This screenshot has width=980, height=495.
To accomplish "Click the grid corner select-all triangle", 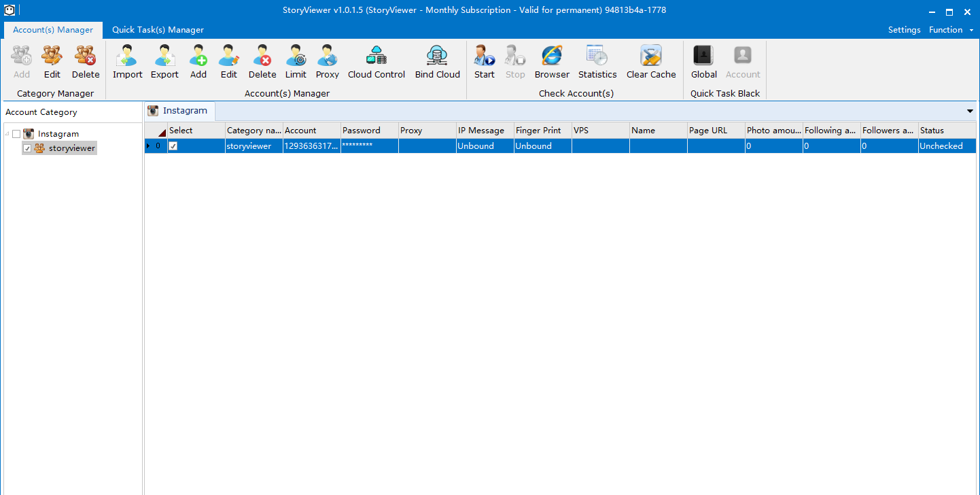I will [x=162, y=133].
